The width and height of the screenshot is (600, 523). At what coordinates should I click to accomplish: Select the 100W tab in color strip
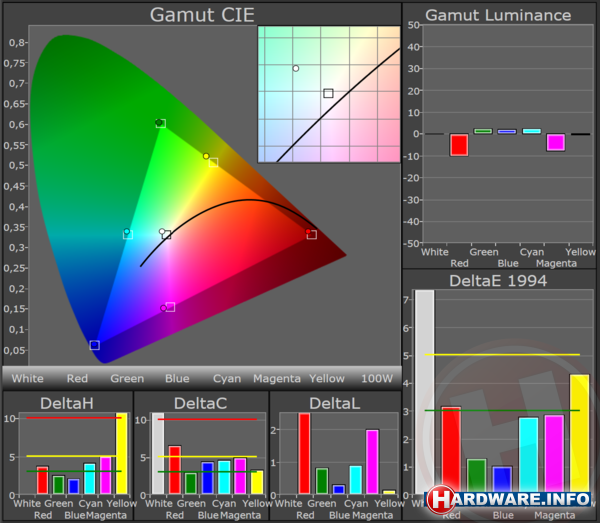[x=377, y=379]
